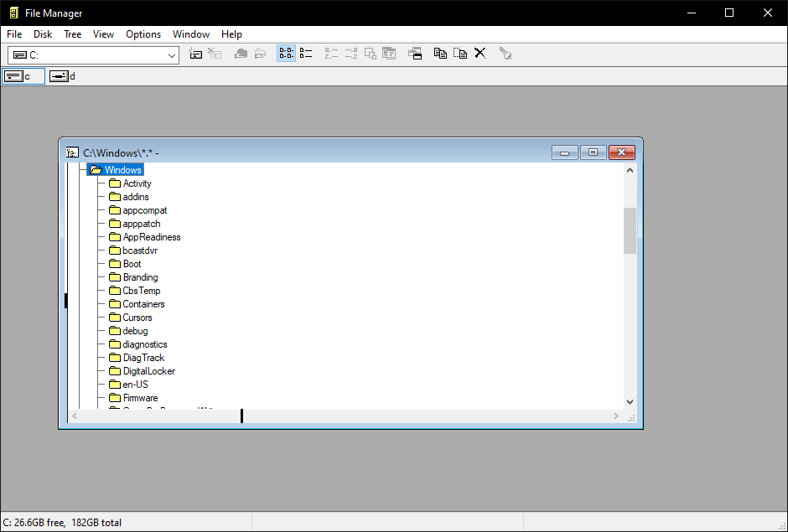The width and height of the screenshot is (788, 532).
Task: Open the File menu
Action: point(14,34)
